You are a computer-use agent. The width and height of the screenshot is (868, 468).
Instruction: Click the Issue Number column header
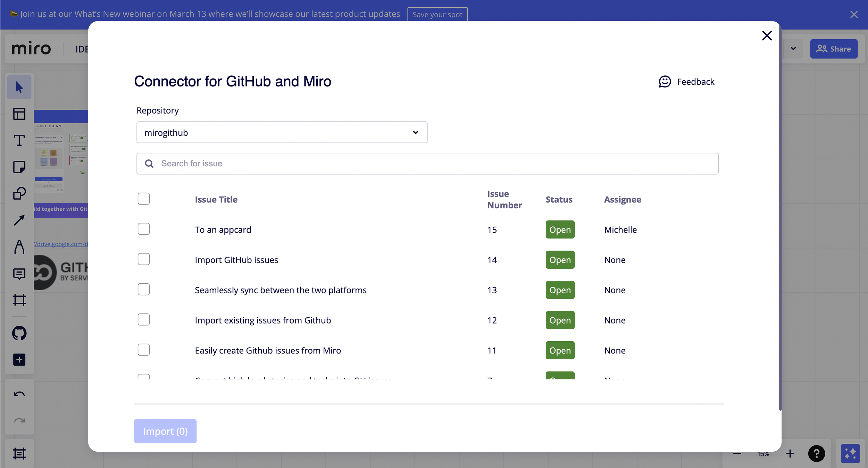click(x=505, y=200)
